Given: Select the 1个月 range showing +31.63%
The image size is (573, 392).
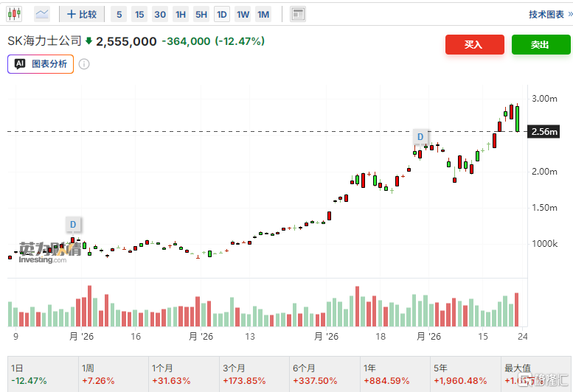Looking at the screenshot, I should point(184,374).
